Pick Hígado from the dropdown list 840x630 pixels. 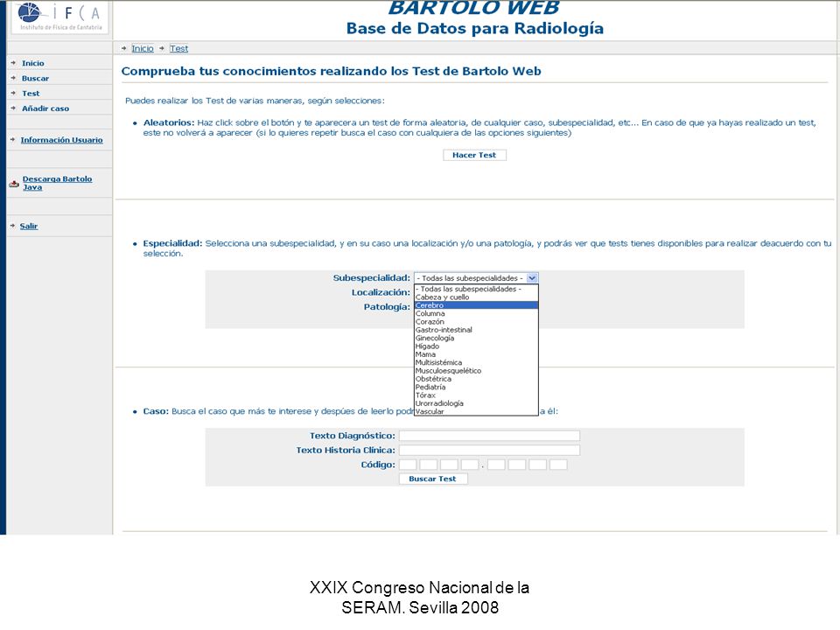click(x=476, y=346)
